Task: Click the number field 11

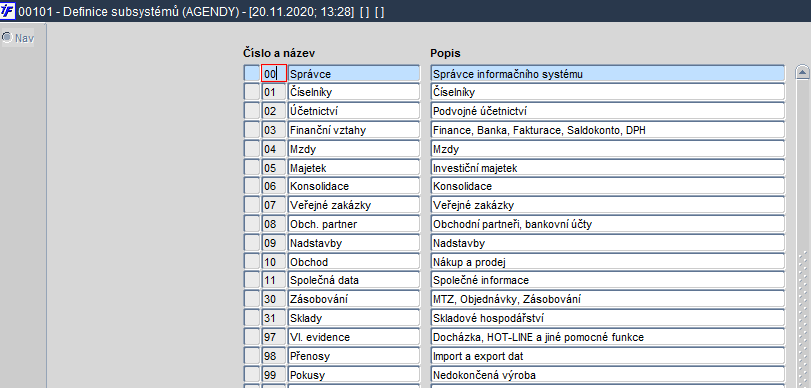Action: (x=274, y=280)
